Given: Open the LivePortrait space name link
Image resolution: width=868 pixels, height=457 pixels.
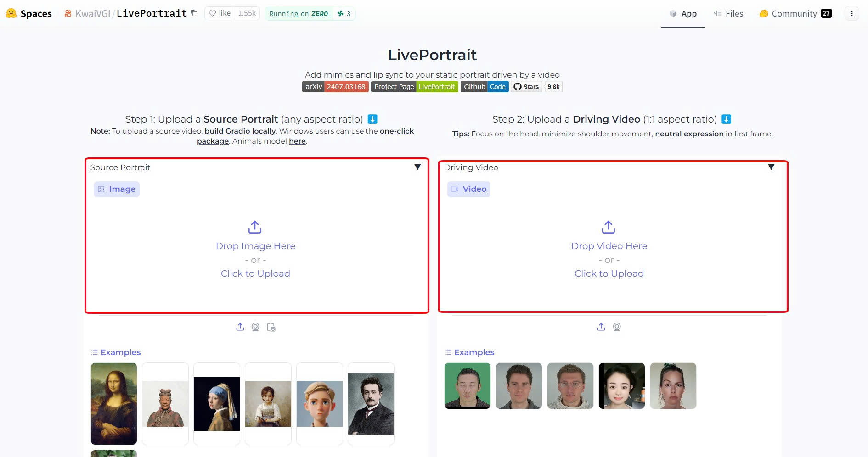Looking at the screenshot, I should click(x=152, y=13).
